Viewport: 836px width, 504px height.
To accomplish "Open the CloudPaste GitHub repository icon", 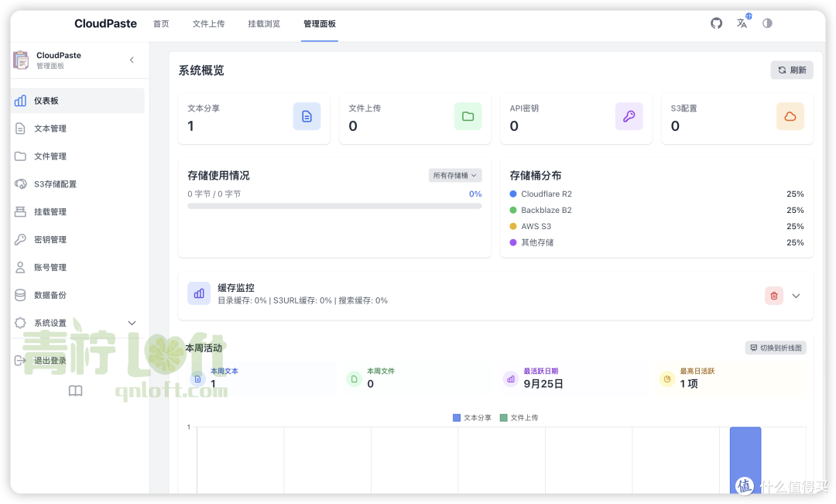I will (716, 23).
